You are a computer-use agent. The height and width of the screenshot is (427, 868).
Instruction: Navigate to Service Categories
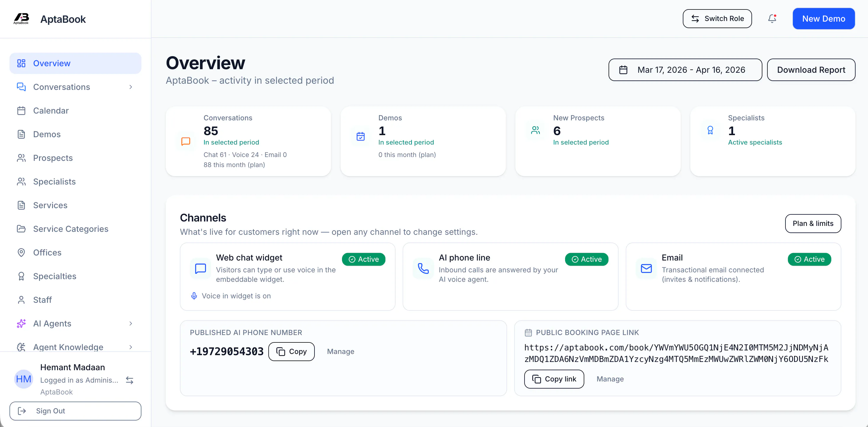(x=75, y=229)
